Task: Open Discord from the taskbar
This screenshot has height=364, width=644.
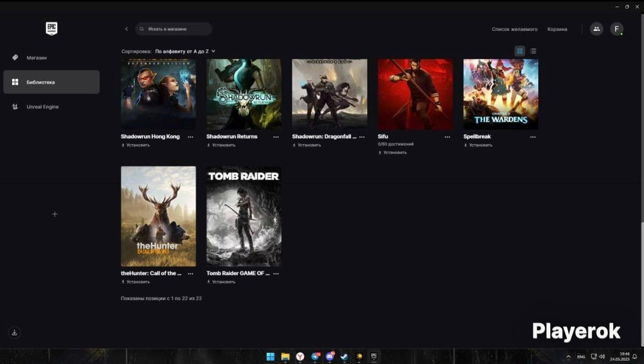Action: (x=329, y=356)
